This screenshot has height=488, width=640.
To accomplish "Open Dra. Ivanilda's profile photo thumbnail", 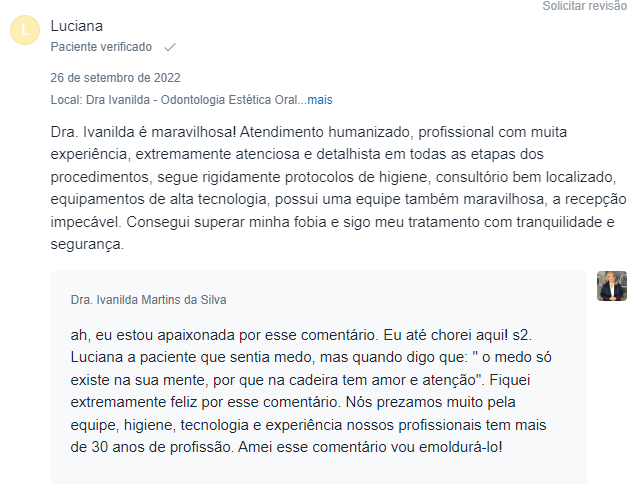I will (x=612, y=286).
